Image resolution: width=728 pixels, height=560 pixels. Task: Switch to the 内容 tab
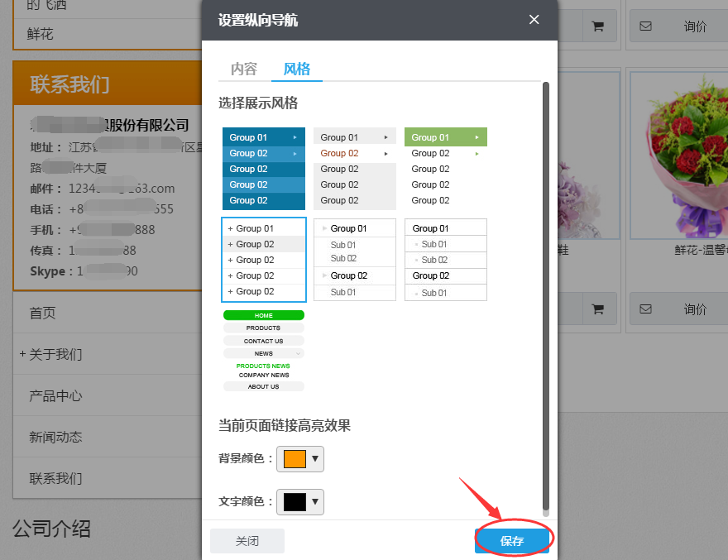(244, 69)
